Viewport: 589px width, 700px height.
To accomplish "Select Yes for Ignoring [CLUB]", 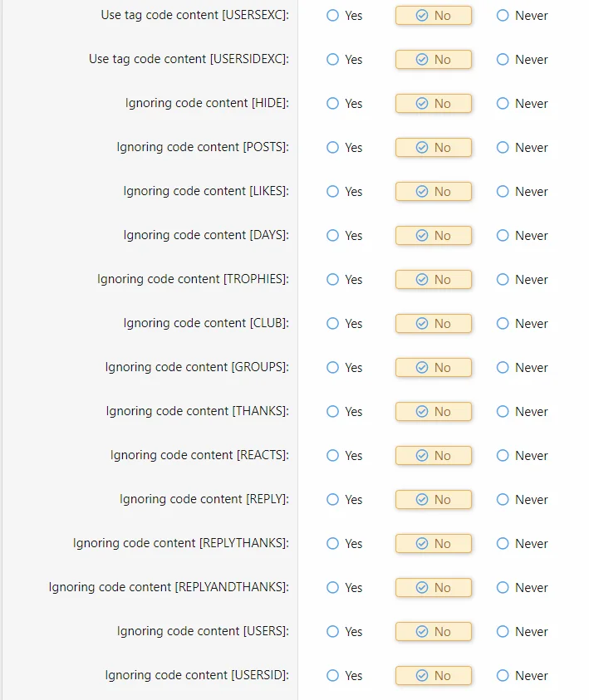I will point(333,324).
